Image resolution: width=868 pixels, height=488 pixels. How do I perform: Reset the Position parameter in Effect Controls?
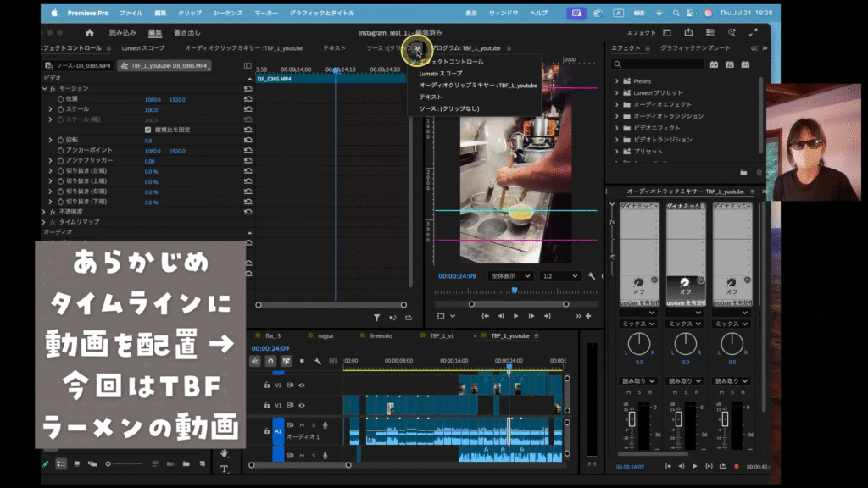point(248,99)
